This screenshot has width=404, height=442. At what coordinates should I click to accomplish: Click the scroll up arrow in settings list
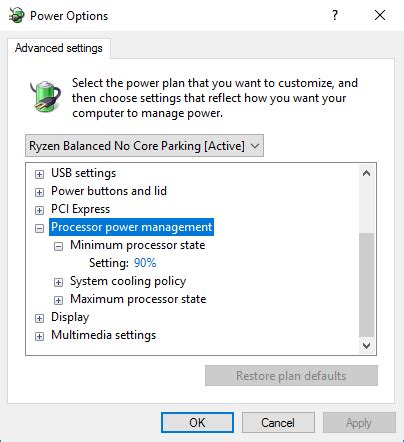pyautogui.click(x=366, y=173)
